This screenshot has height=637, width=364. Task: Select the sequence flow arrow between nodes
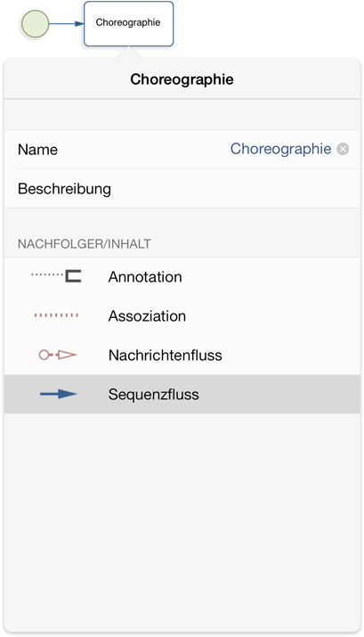click(67, 24)
